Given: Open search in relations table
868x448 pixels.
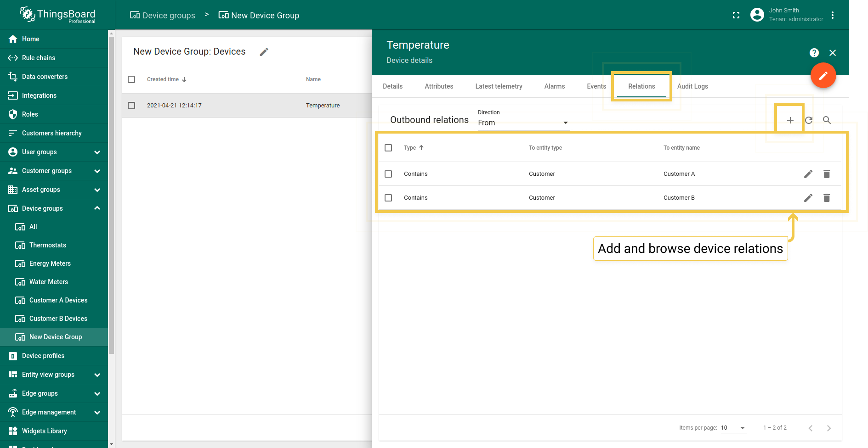Looking at the screenshot, I should click(x=827, y=120).
